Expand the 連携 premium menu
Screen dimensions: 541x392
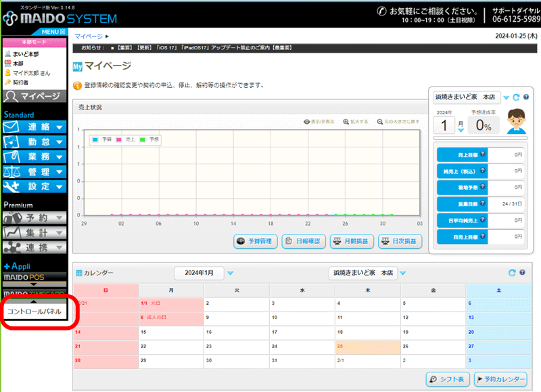point(34,247)
